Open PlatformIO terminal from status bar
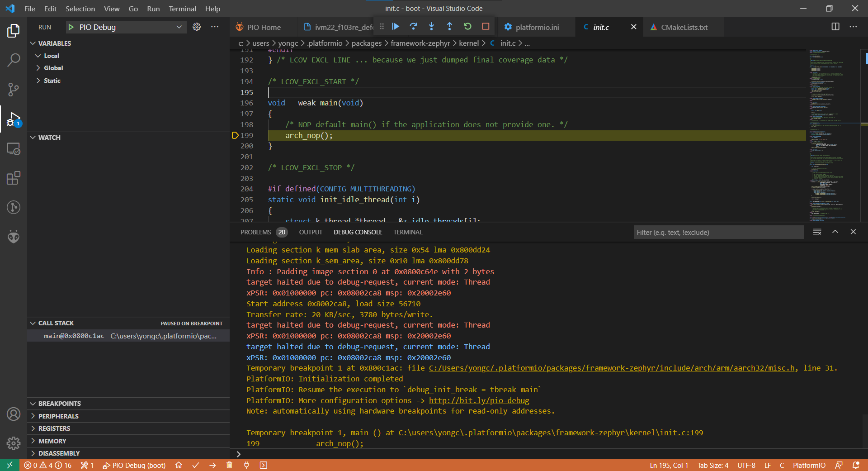The image size is (868, 471). click(264, 465)
